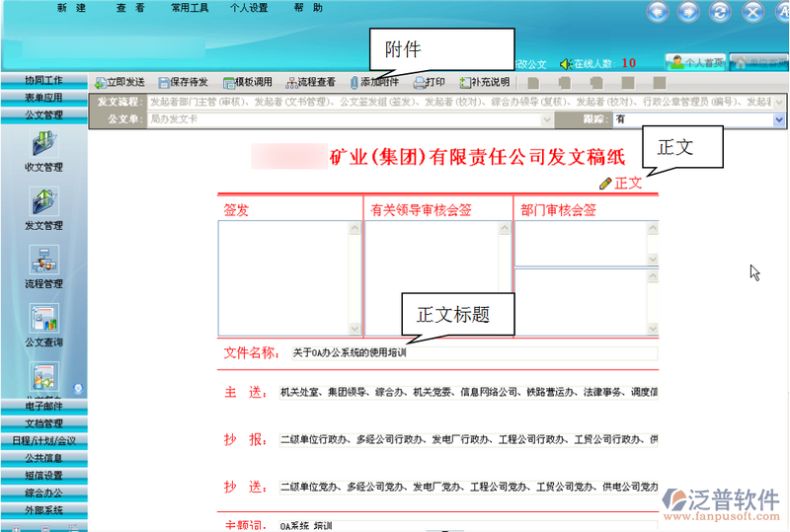Viewport: 790px width, 532px height.
Task: Click sidebar scroll-down round icon
Action: click(78, 389)
